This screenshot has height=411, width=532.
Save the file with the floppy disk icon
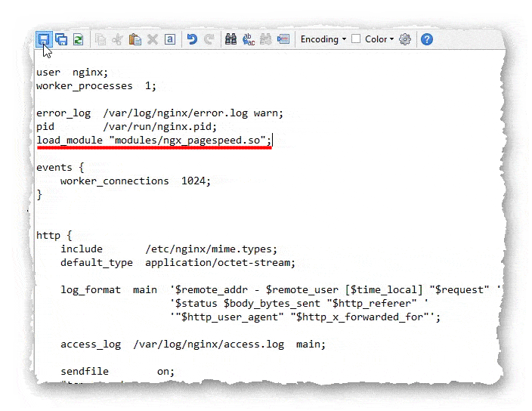click(x=44, y=39)
